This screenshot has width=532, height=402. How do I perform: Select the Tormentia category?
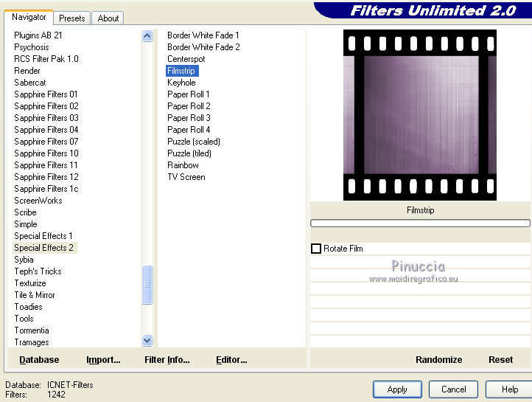pyautogui.click(x=32, y=330)
